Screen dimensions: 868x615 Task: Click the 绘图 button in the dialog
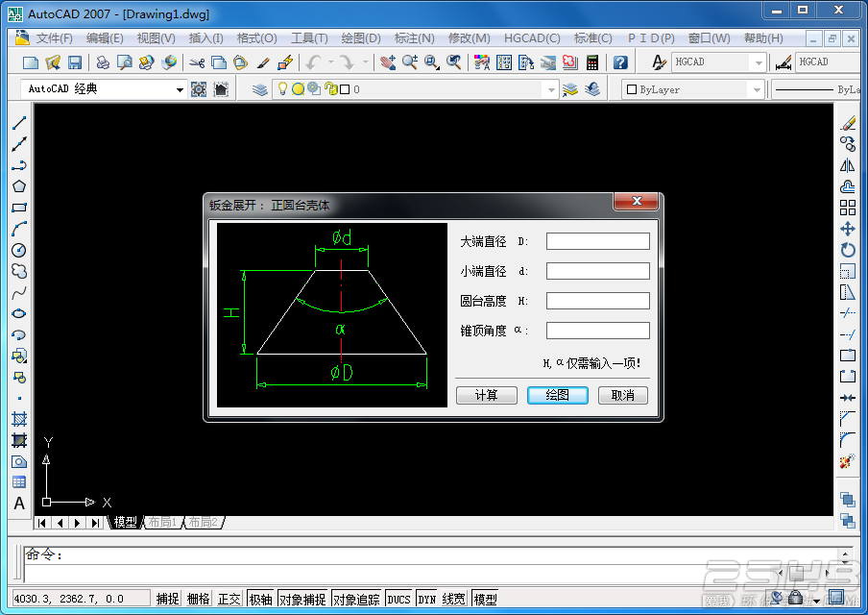pos(558,395)
